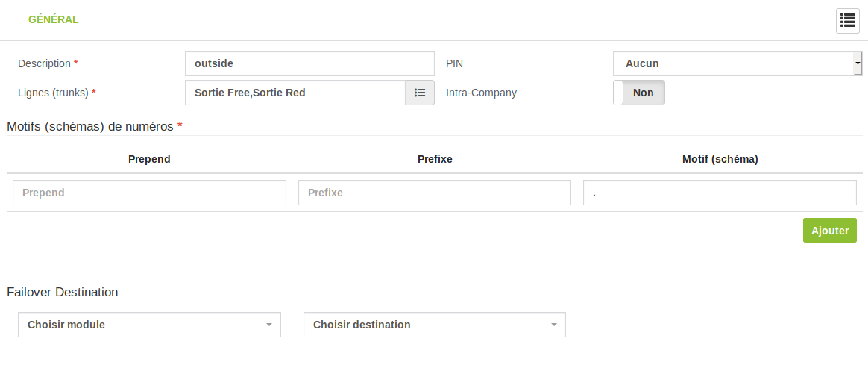Click the Prefixe input field
The image size is (868, 368).
tap(435, 193)
